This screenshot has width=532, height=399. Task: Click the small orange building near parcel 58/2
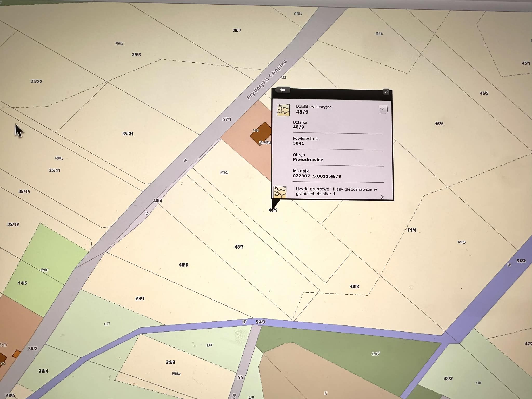(16, 354)
